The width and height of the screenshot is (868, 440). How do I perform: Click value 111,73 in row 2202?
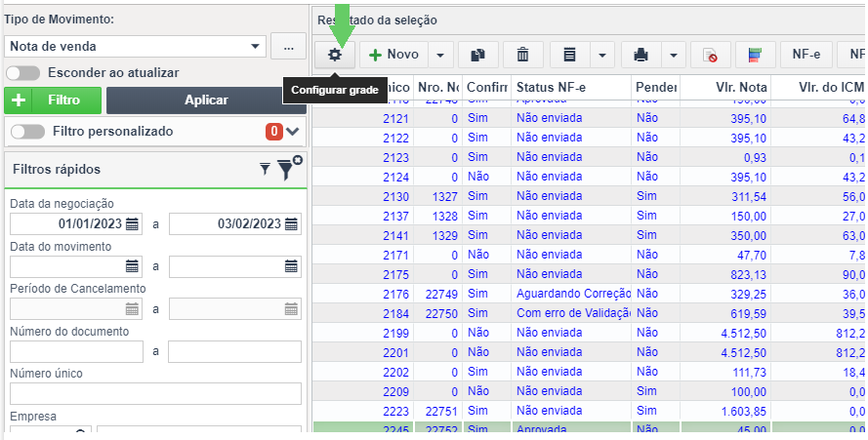pyautogui.click(x=749, y=373)
